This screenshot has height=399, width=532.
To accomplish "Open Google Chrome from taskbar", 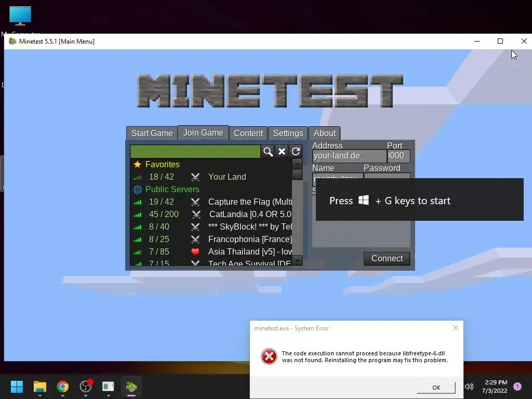I will (x=63, y=387).
